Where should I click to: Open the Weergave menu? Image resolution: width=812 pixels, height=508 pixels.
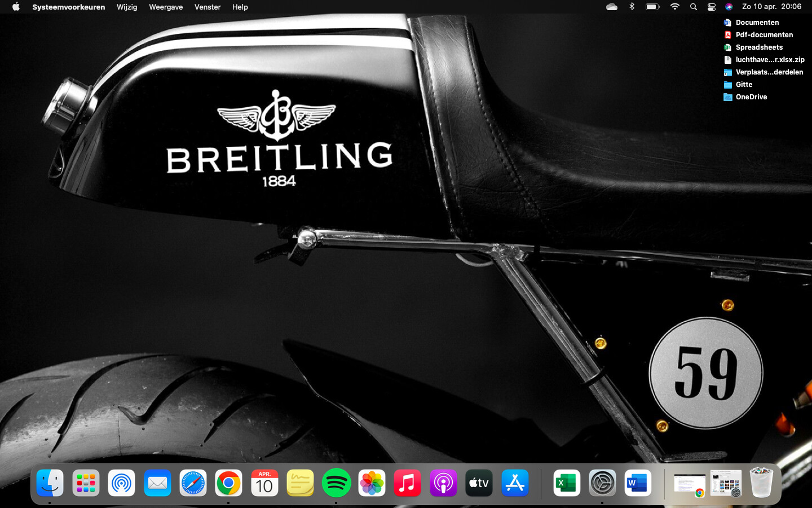pos(166,7)
